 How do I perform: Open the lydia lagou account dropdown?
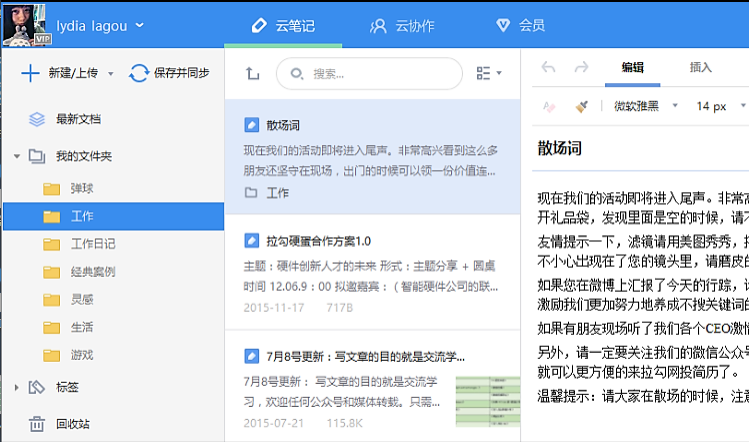[x=100, y=25]
